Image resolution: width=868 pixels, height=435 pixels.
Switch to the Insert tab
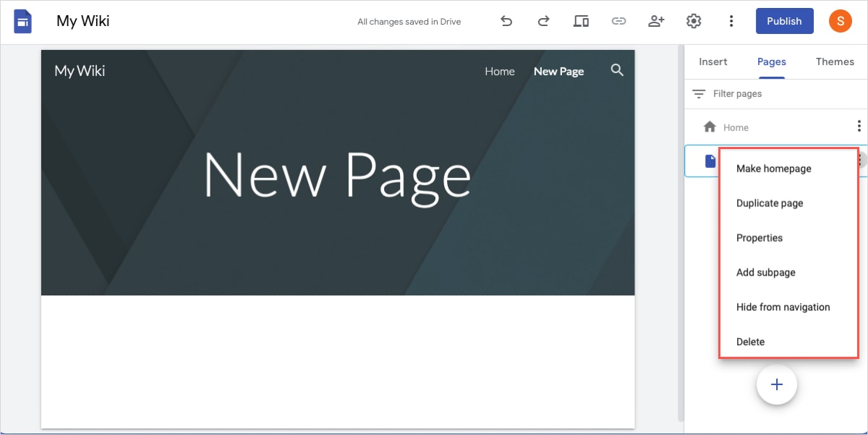[712, 62]
